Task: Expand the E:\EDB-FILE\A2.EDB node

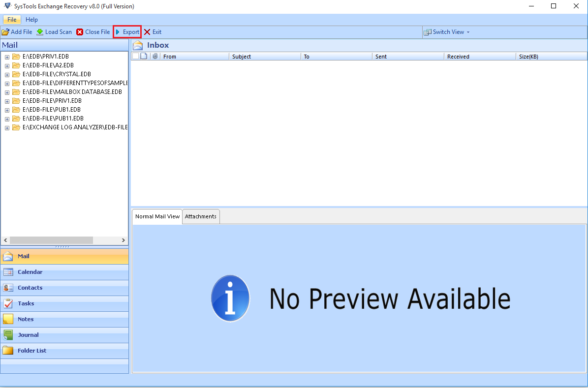Action: tap(7, 66)
